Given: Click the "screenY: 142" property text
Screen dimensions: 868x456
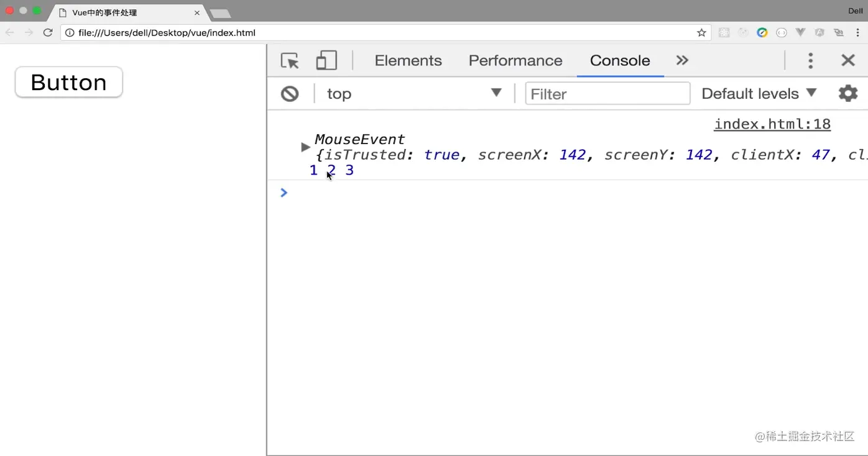Looking at the screenshot, I should [658, 155].
